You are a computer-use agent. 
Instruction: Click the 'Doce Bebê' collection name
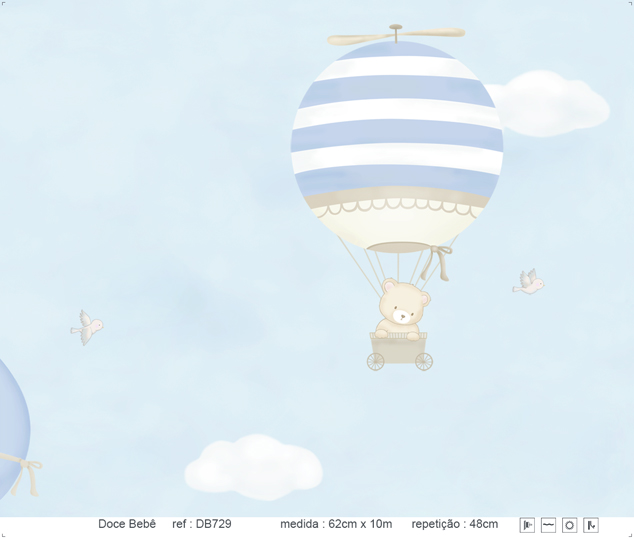(127, 524)
